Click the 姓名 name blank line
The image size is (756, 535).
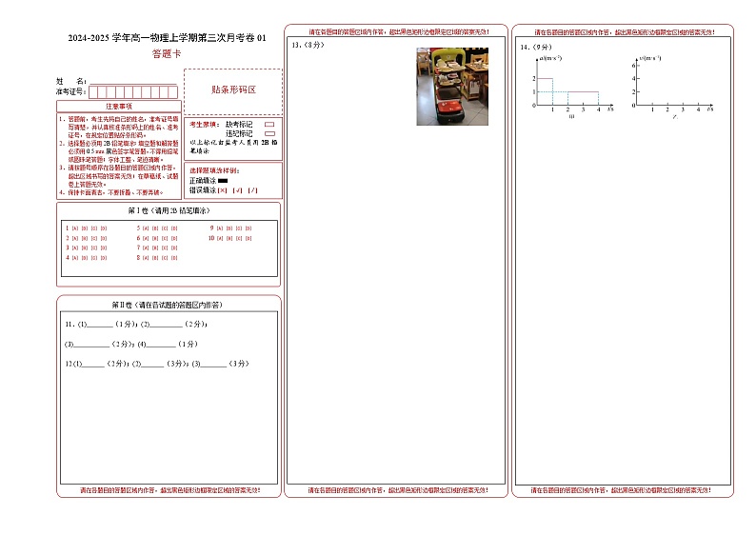click(x=132, y=82)
